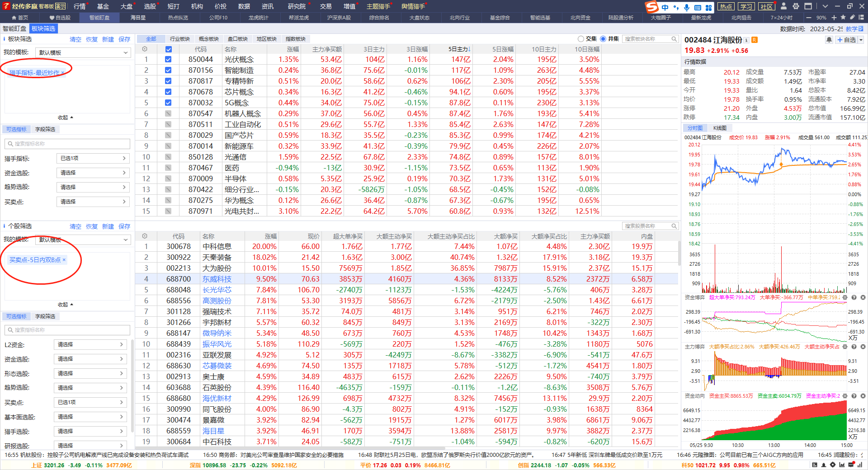Screen dimensions: 868x470
Task: Open 我的模板 dropdown in 个股筛选
Action: click(83, 240)
